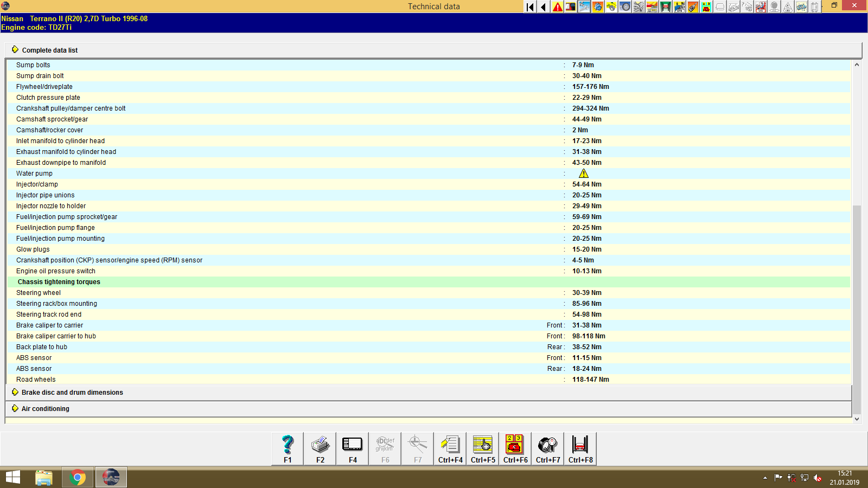The width and height of the screenshot is (868, 488).
Task: Expand the Air conditioning section
Action: [44, 408]
